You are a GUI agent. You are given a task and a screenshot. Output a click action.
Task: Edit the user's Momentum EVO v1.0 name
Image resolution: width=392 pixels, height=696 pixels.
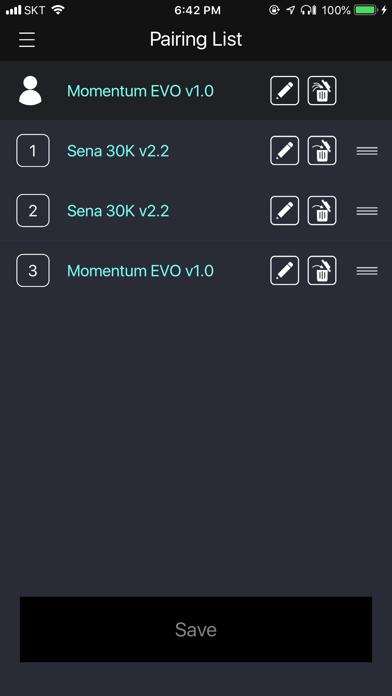285,91
